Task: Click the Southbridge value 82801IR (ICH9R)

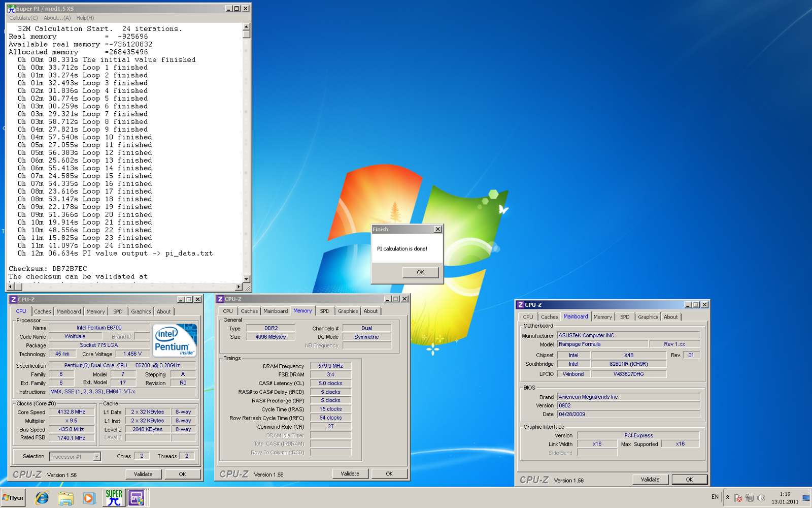Action: 628,364
